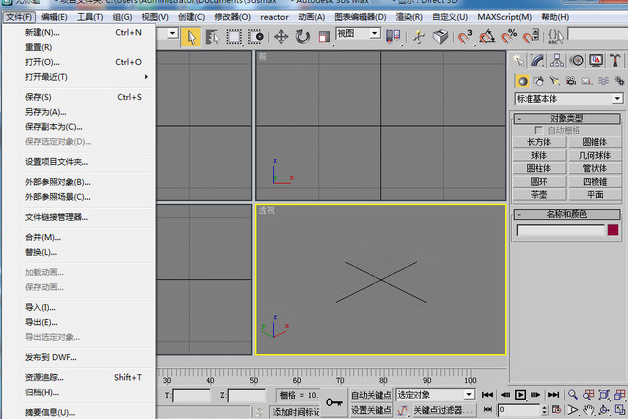Open the Motion command panel tab
628x419 pixels.
click(577, 60)
